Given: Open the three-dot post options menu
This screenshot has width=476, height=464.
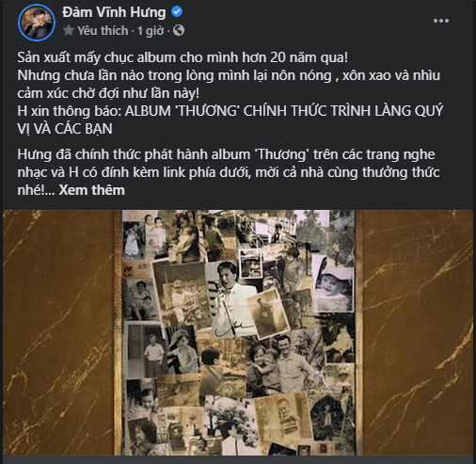Looking at the screenshot, I should 441,21.
